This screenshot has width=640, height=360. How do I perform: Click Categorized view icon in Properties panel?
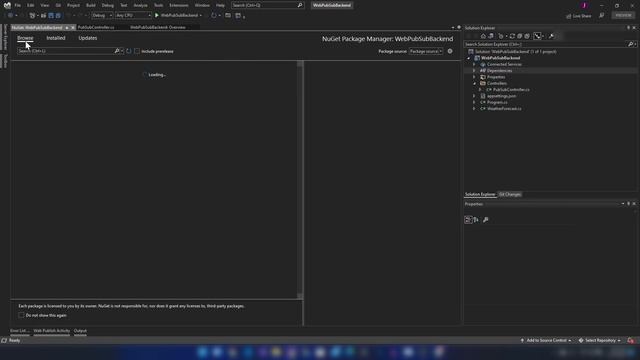pos(468,220)
